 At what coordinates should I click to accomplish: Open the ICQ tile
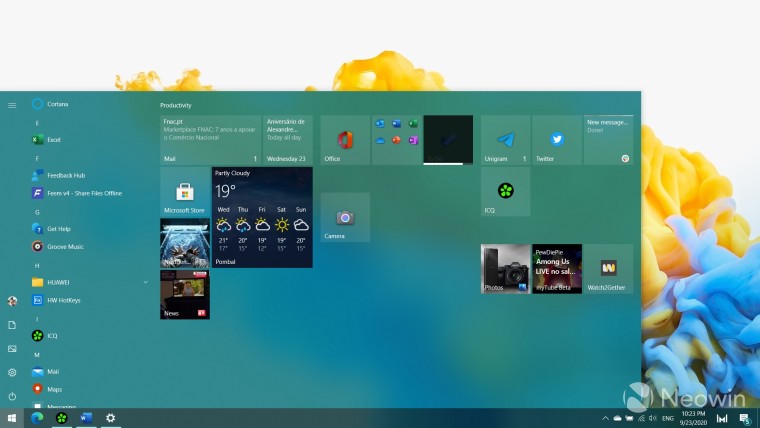pos(506,191)
